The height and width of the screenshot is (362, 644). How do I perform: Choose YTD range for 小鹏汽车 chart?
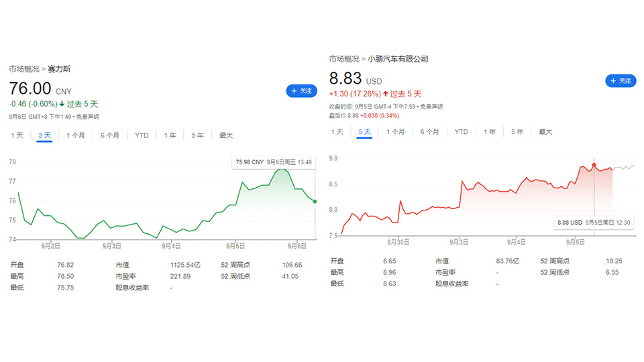coord(462,132)
